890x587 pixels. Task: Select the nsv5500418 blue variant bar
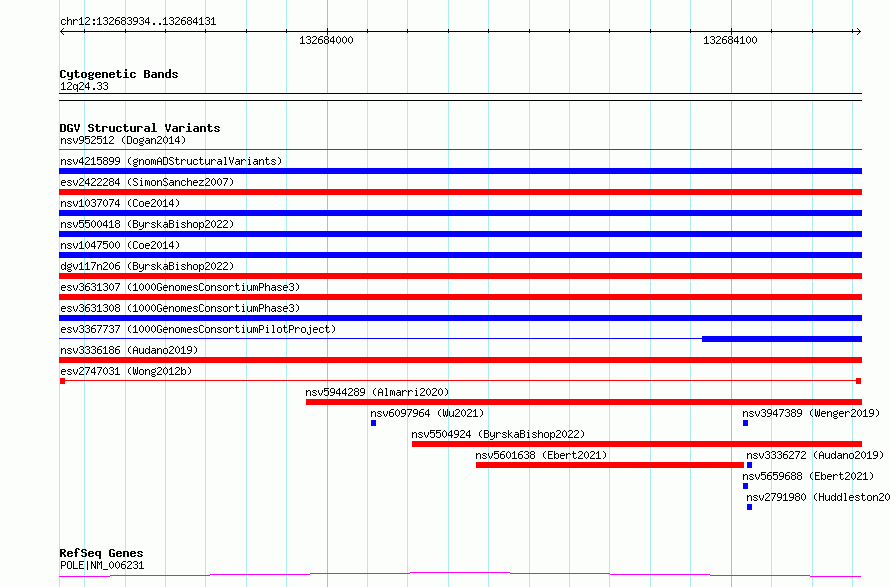click(x=460, y=234)
